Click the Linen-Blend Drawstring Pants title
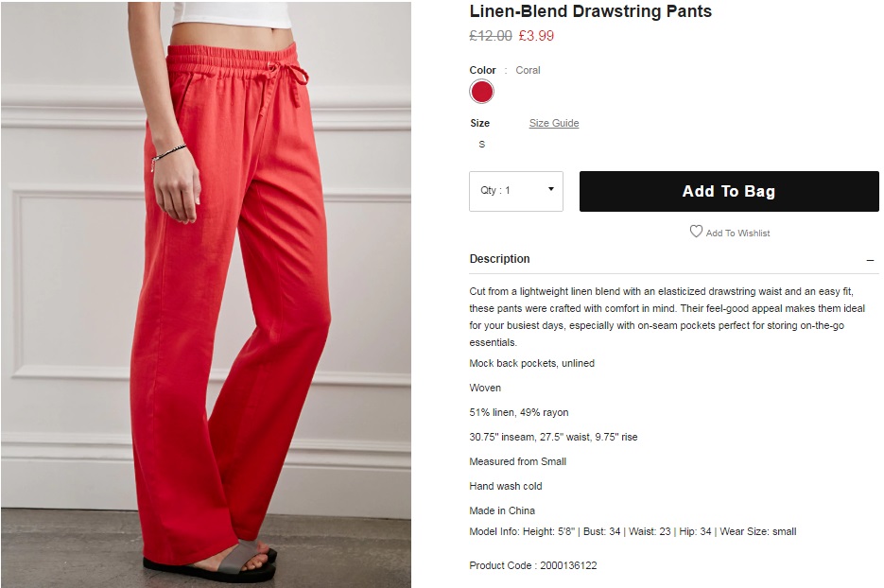This screenshot has height=588, width=884. click(x=590, y=11)
